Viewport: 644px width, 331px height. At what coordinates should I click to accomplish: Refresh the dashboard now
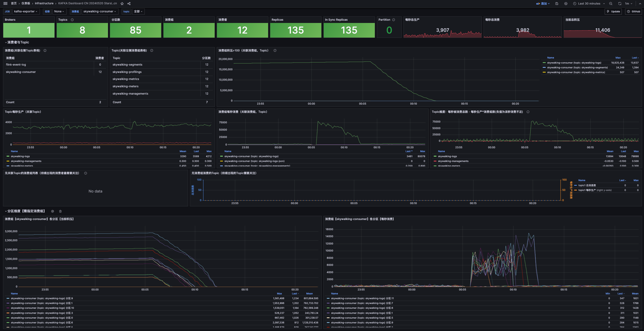(620, 4)
